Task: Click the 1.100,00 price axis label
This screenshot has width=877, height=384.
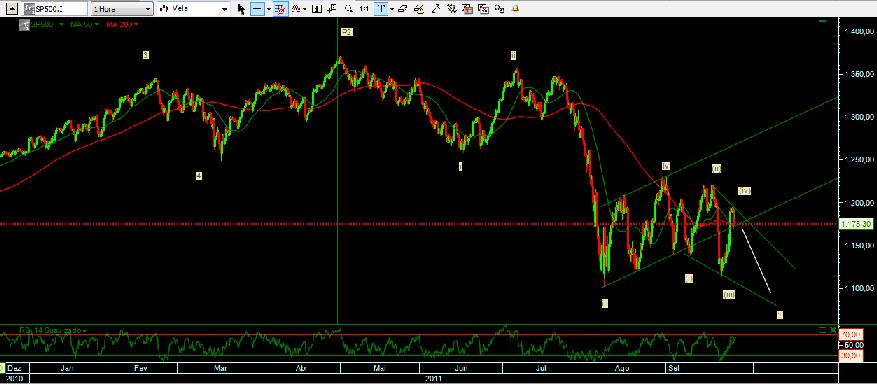Action: coord(859,288)
